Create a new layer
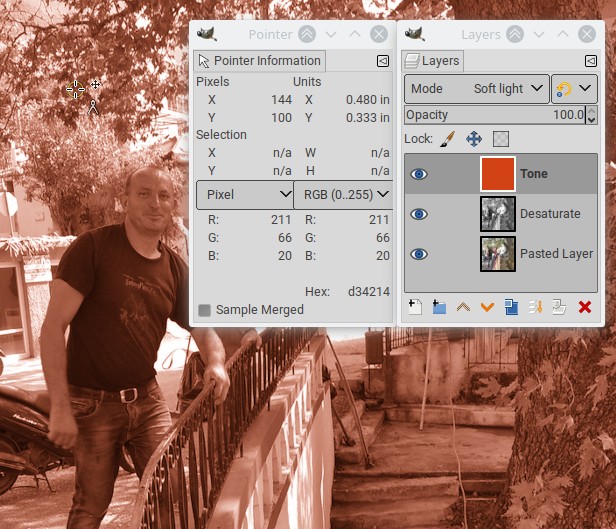 [x=415, y=307]
